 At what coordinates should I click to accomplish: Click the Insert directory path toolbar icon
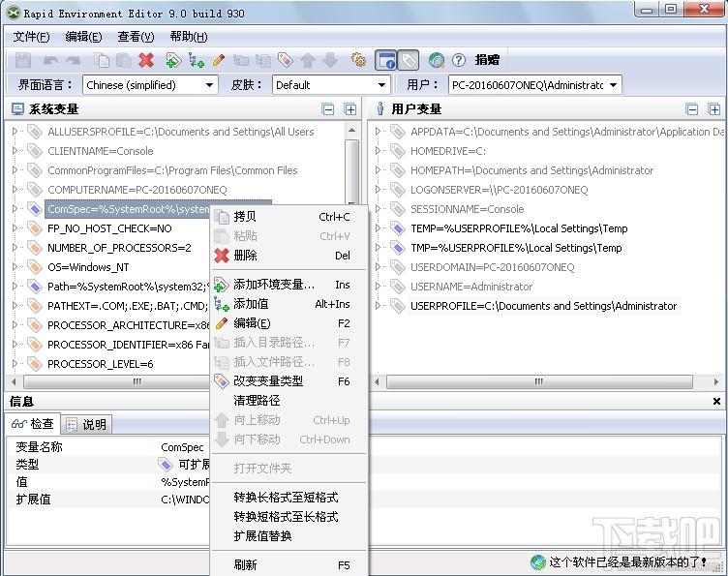[240, 60]
